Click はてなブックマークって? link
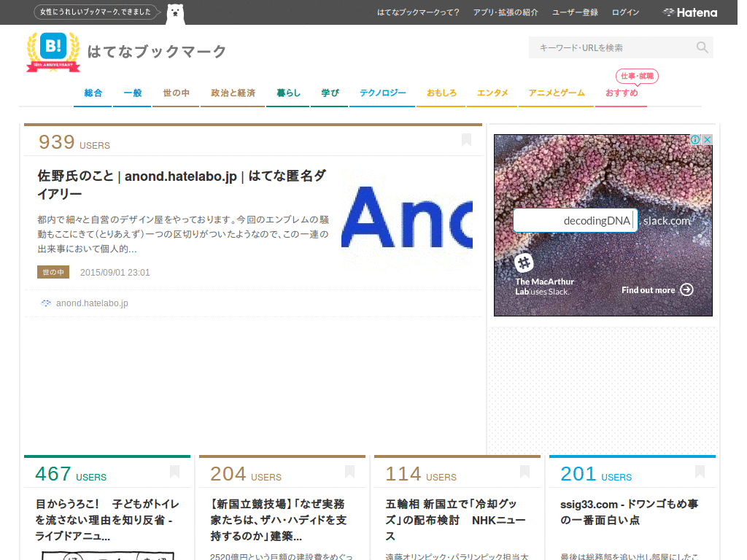This screenshot has width=747, height=560. [418, 12]
